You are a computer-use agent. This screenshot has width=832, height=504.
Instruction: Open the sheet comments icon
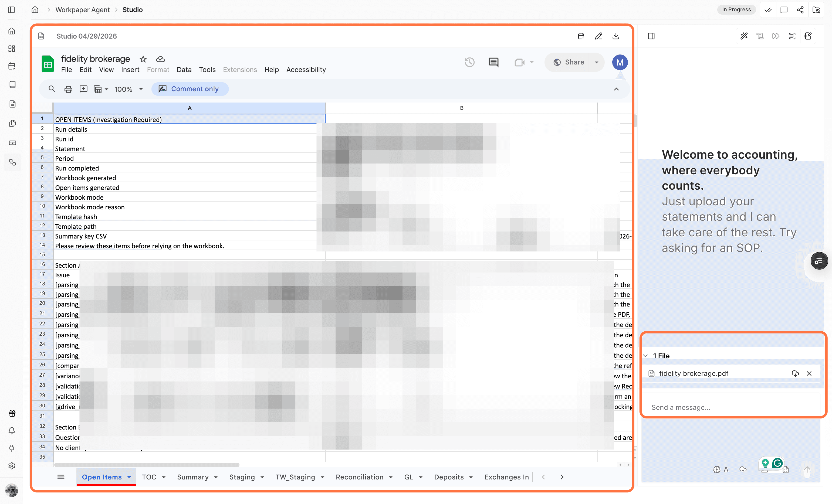pos(494,62)
